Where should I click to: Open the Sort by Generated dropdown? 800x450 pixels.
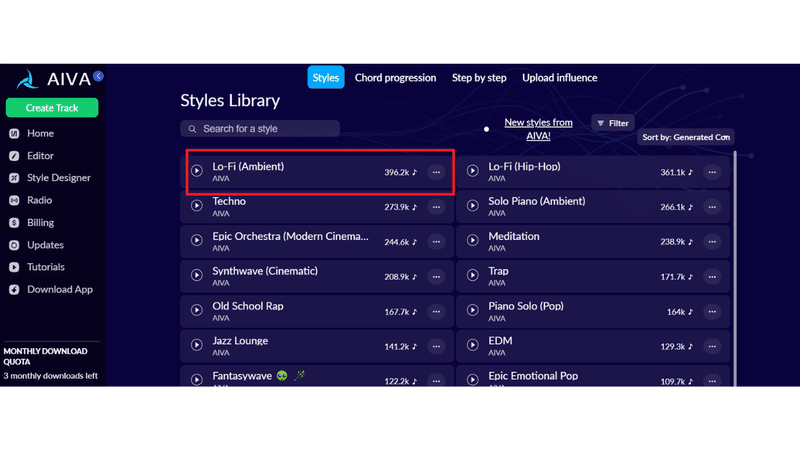pyautogui.click(x=686, y=137)
